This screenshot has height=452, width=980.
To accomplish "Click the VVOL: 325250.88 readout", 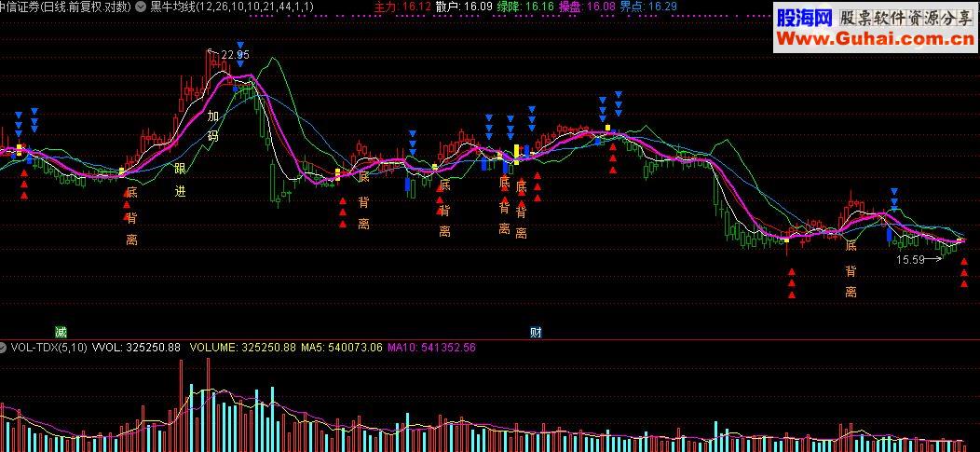I will click(x=136, y=347).
